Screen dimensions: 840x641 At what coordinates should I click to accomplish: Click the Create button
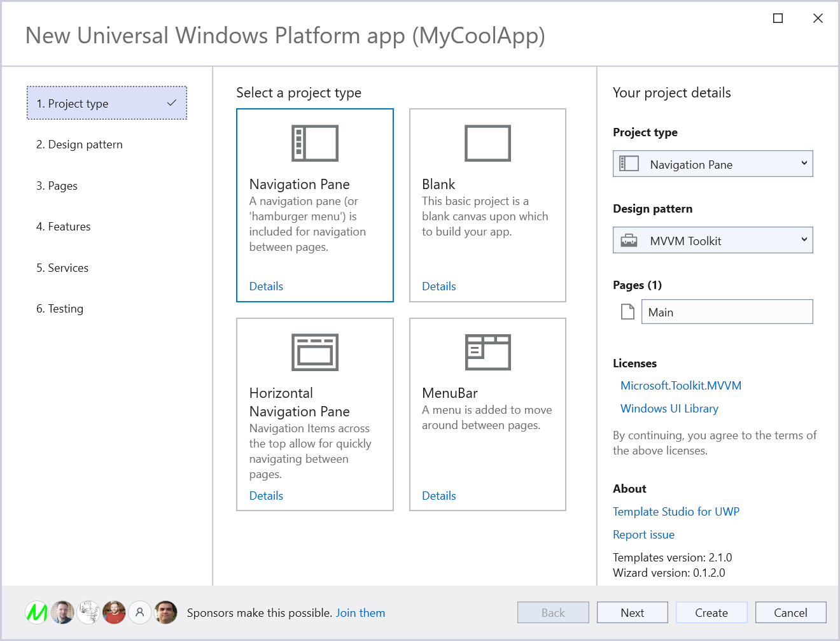coord(711,612)
